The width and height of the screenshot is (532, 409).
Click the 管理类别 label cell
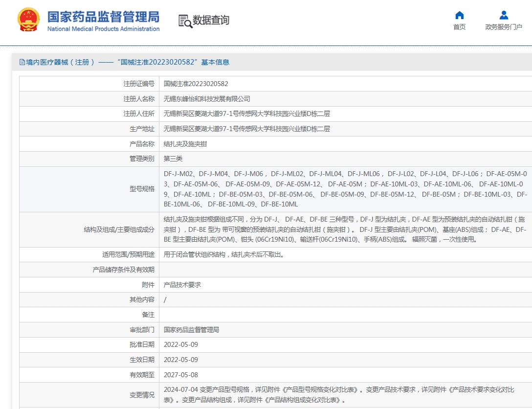(89, 159)
